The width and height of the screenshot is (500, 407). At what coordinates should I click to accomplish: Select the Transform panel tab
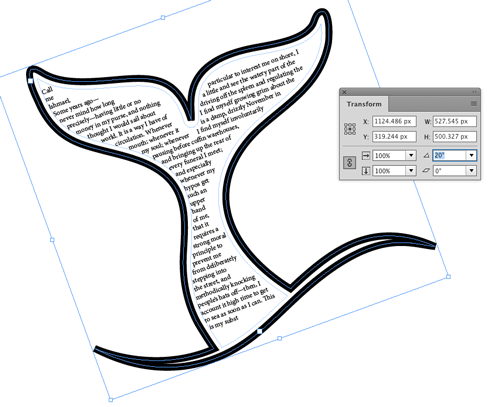pyautogui.click(x=364, y=104)
